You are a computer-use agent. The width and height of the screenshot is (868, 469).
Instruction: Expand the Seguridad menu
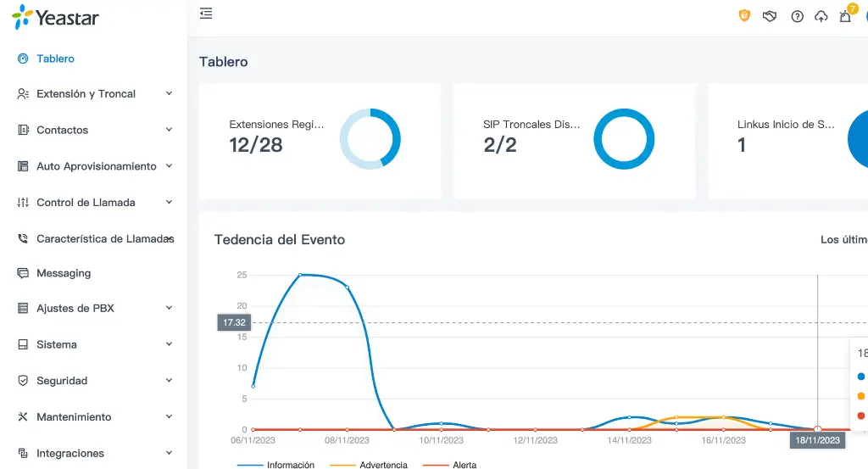93,381
